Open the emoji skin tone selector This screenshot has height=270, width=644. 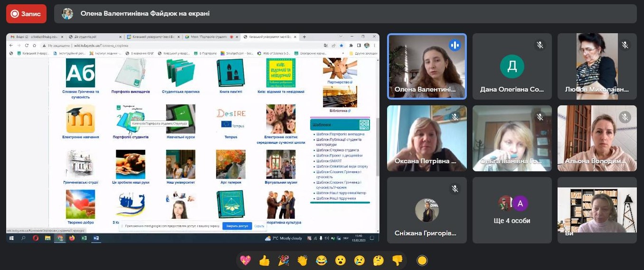pyautogui.click(x=422, y=260)
